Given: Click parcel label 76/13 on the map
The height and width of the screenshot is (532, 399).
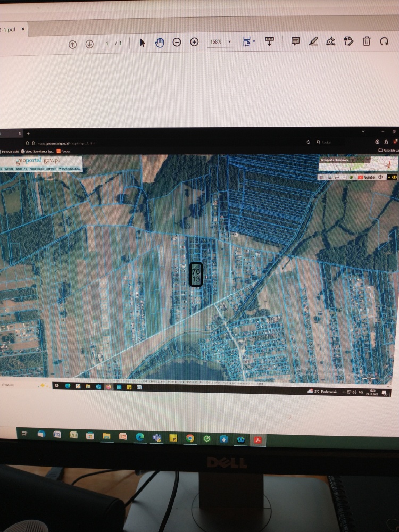Looking at the screenshot, I should coord(196,275).
